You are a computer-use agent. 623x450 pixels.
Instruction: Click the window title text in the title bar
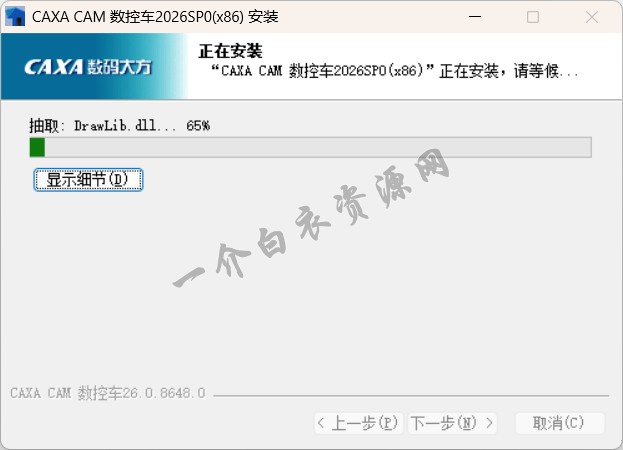(x=156, y=17)
